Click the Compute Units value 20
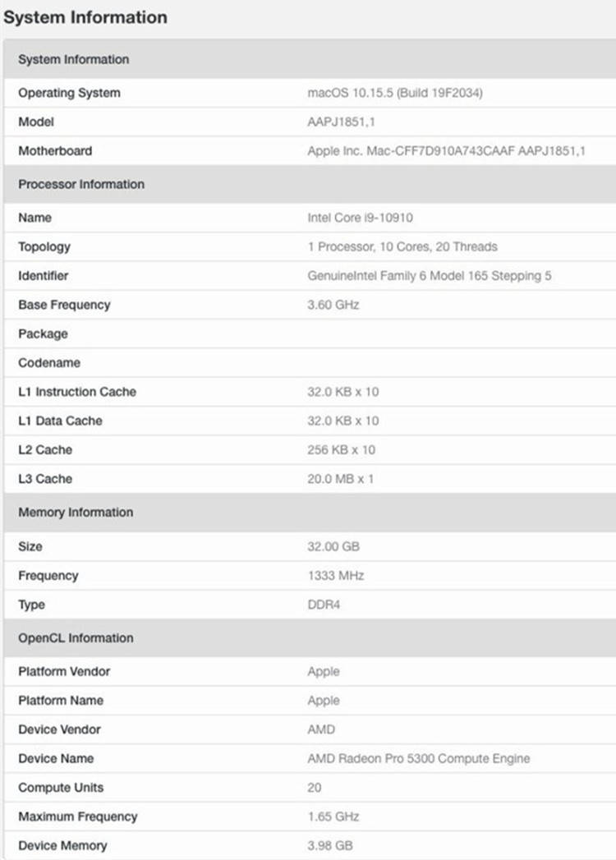The width and height of the screenshot is (616, 860). [x=315, y=788]
